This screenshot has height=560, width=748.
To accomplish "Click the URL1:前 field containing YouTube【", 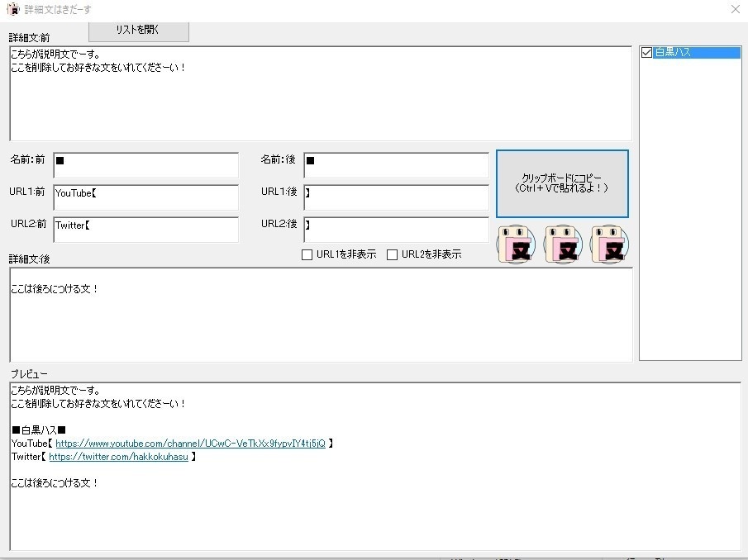I will [x=146, y=197].
